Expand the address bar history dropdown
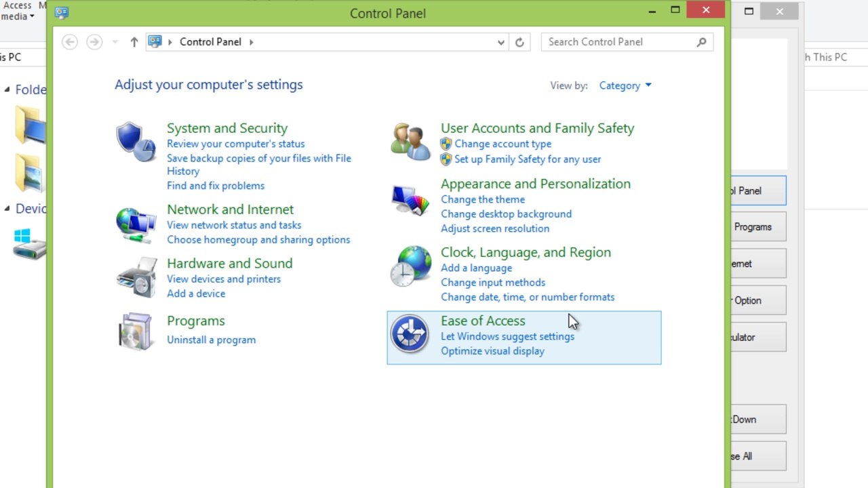 point(500,42)
